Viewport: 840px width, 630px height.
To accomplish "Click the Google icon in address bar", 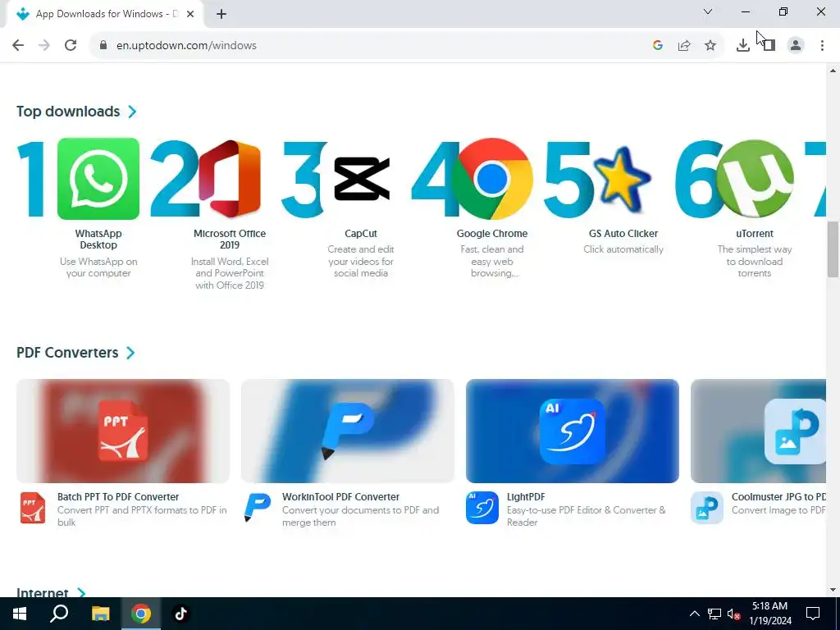I will 658,46.
